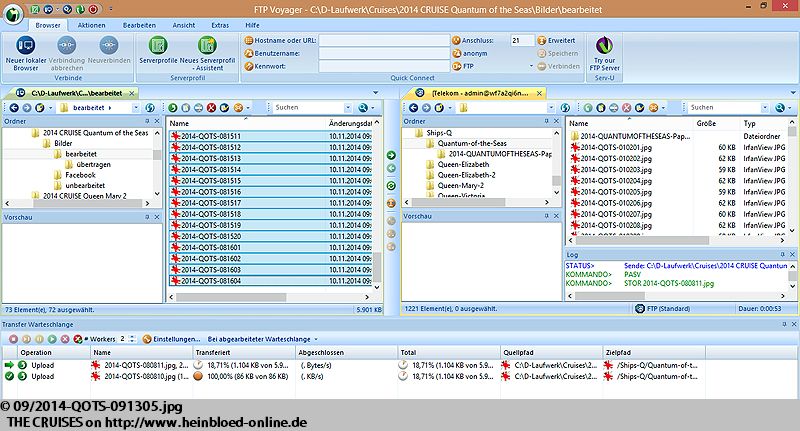Screen dimensions: 800x431
Task: Close the Log panel
Action: pyautogui.click(x=792, y=255)
